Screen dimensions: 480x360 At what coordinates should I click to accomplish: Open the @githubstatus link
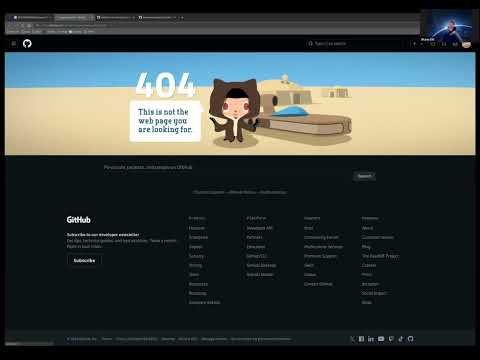tap(273, 192)
